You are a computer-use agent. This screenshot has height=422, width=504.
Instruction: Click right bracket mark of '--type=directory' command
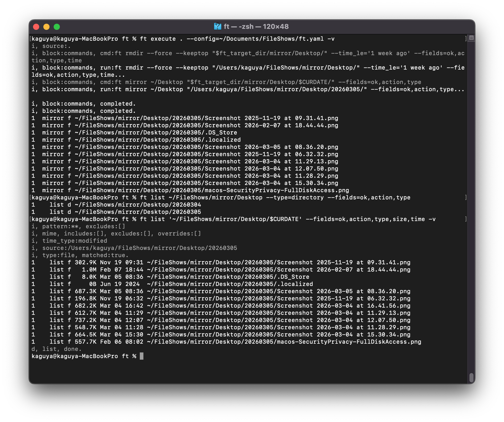click(x=466, y=198)
